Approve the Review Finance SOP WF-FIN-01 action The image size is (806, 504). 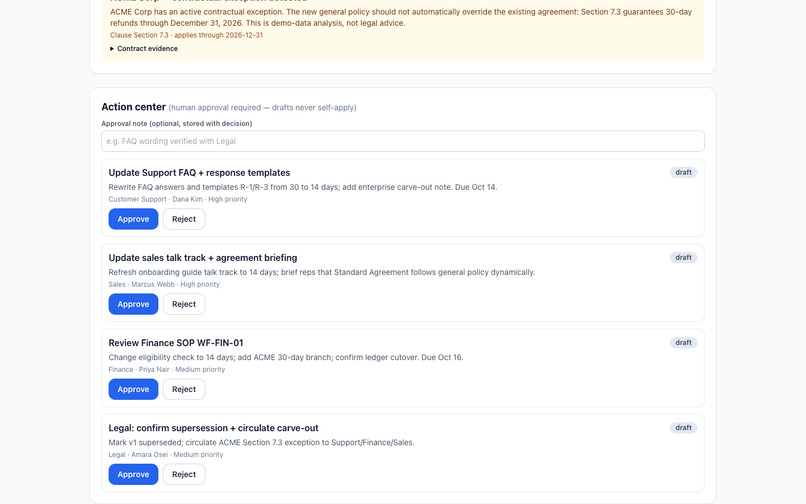pos(133,389)
